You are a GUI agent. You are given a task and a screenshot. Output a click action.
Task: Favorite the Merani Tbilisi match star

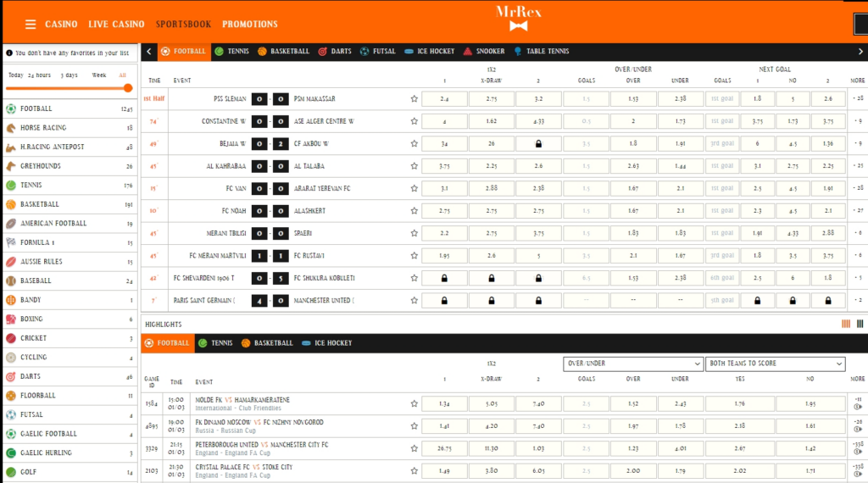(414, 234)
